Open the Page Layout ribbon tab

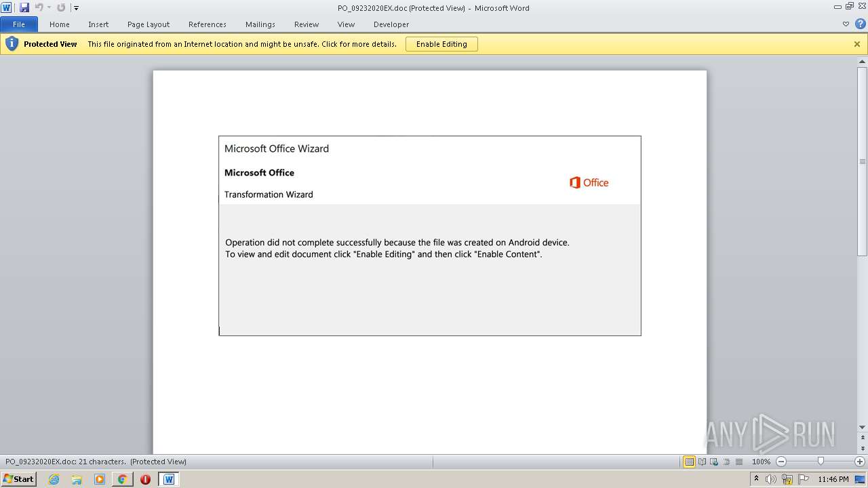click(149, 24)
